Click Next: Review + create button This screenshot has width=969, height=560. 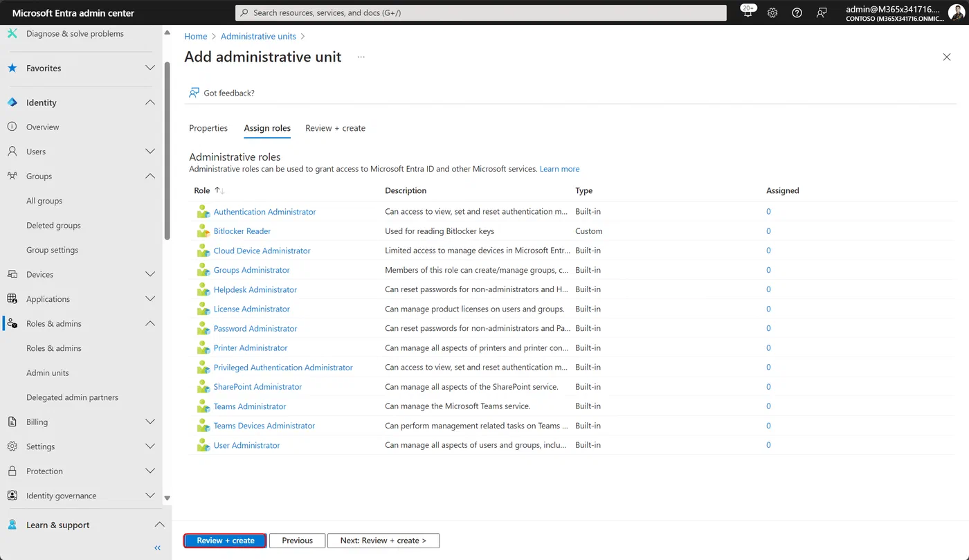pyautogui.click(x=383, y=541)
